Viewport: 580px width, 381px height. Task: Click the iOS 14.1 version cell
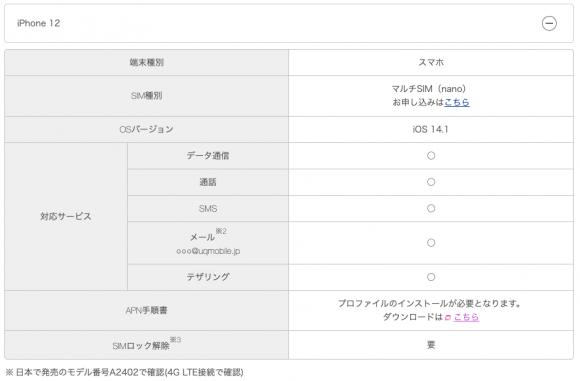point(431,129)
